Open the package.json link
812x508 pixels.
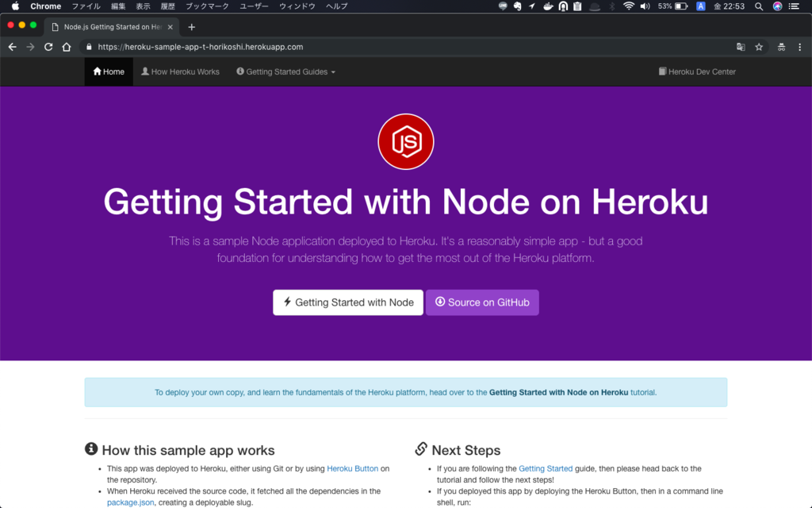point(131,502)
